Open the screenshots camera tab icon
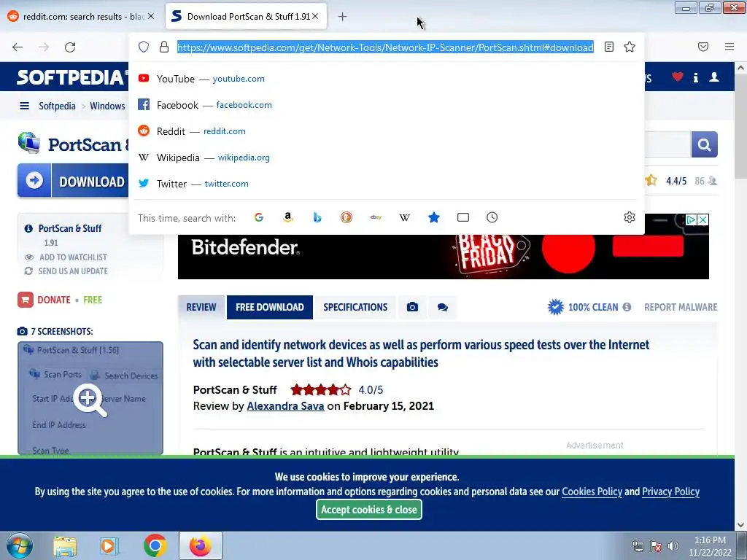This screenshot has height=560, width=747. click(x=413, y=307)
